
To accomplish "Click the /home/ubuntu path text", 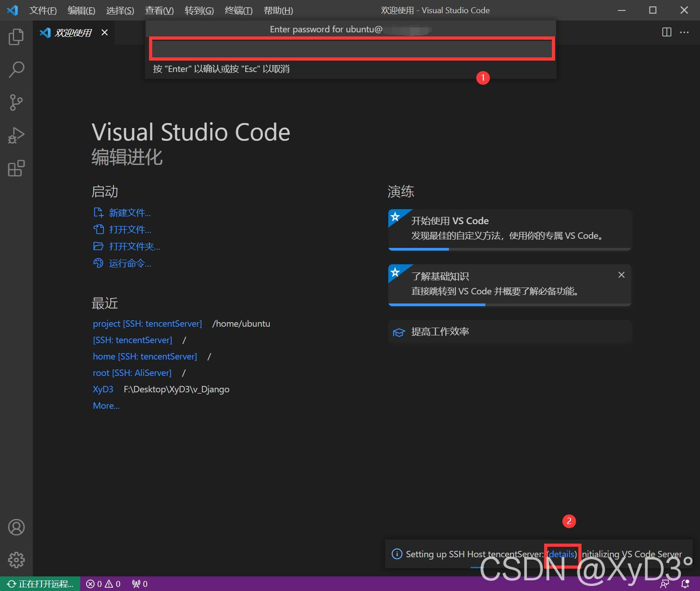I will [241, 324].
